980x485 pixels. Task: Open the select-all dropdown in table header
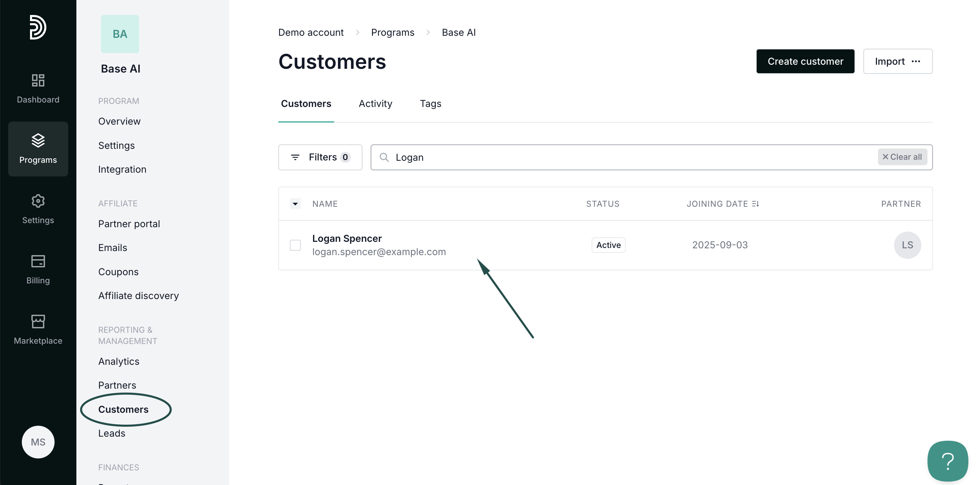(x=295, y=204)
